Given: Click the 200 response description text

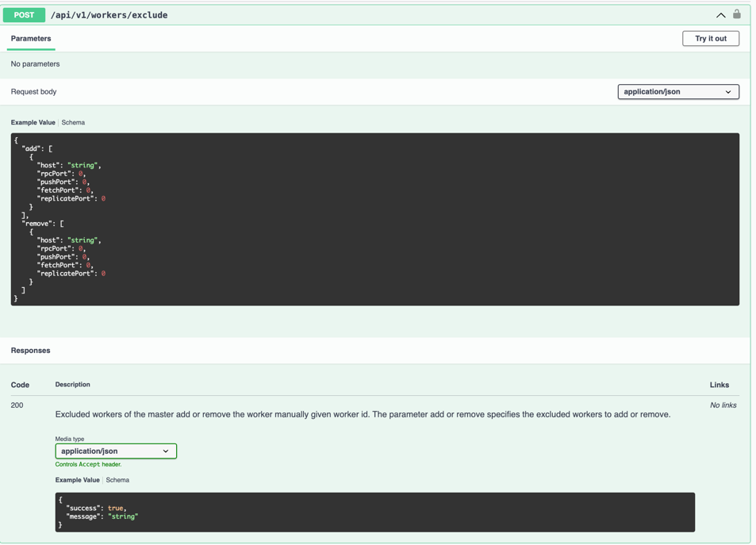Looking at the screenshot, I should click(x=363, y=415).
